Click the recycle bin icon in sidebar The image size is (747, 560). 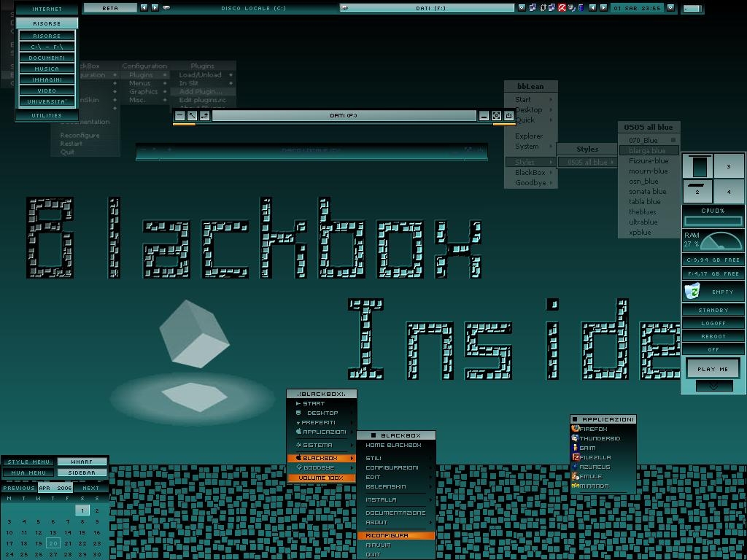[692, 291]
